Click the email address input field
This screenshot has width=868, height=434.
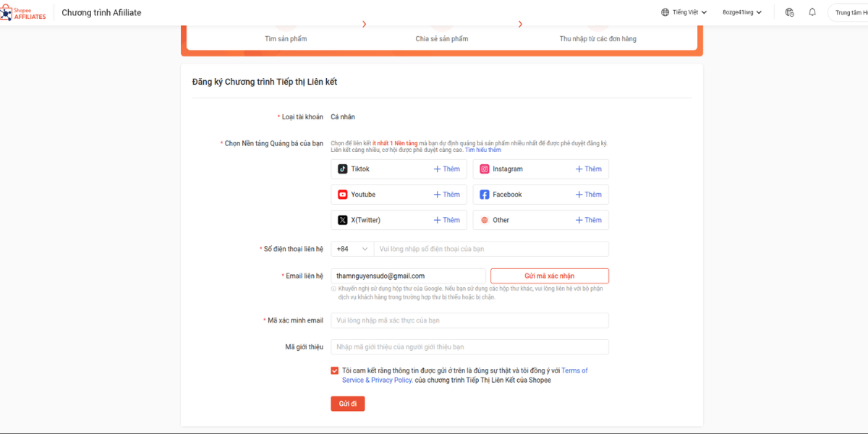point(408,276)
